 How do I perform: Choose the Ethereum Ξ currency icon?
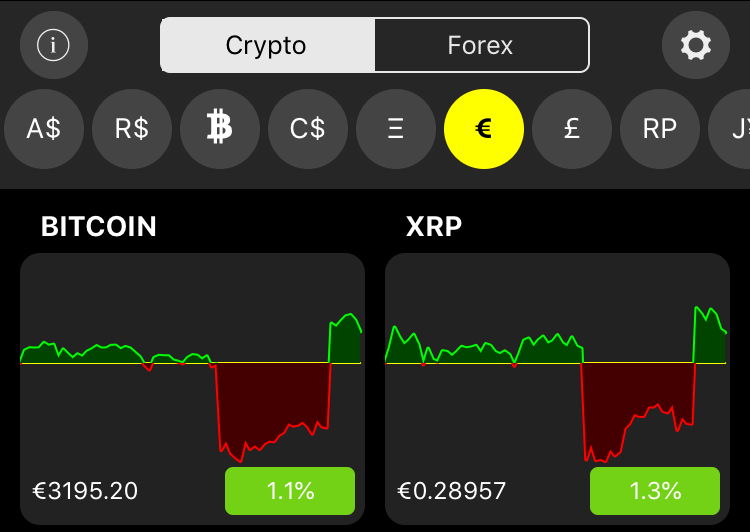pyautogui.click(x=396, y=129)
